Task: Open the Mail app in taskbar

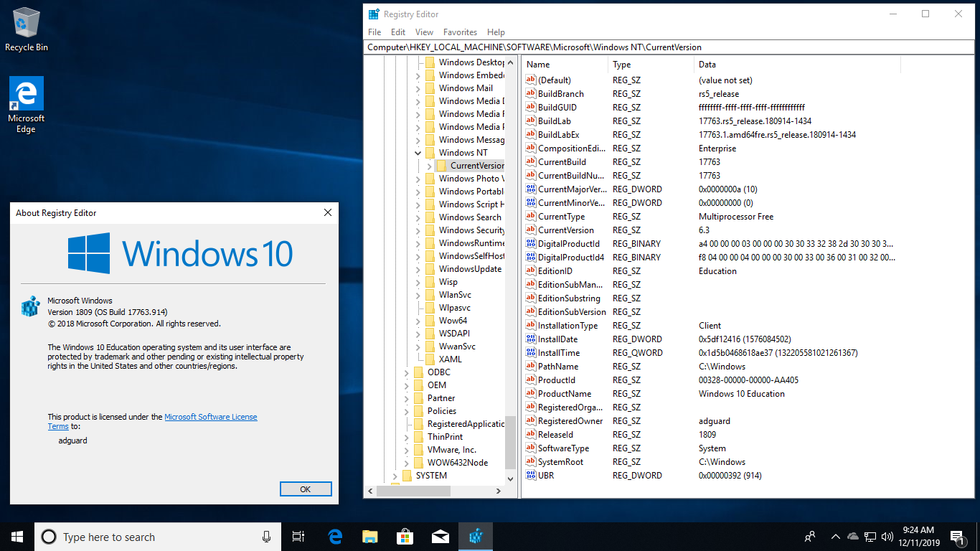Action: pos(440,537)
